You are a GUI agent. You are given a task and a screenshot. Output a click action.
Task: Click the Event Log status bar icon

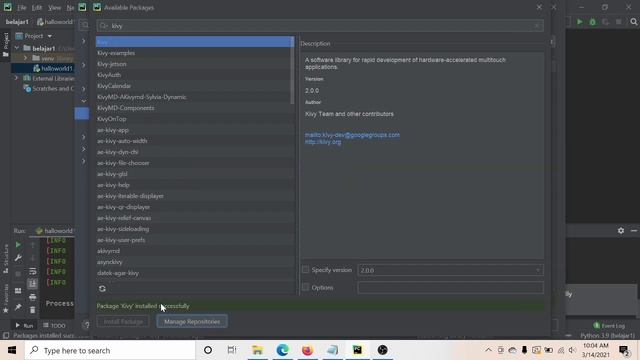(609, 326)
